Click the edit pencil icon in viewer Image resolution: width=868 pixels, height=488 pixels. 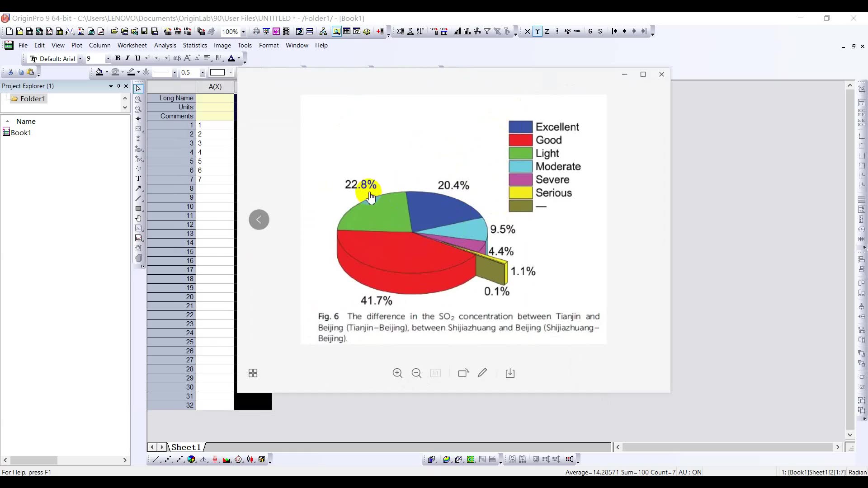pos(482,373)
